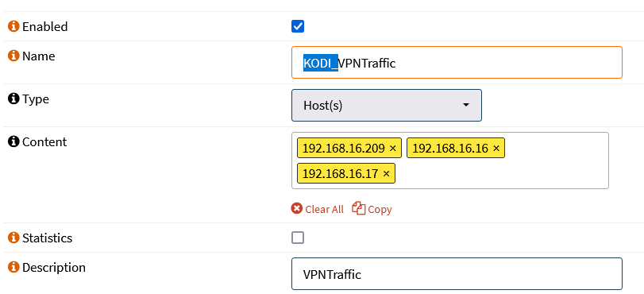Click the dropdown arrow on Type selector
Screen dimensions: 644x294
click(x=466, y=105)
